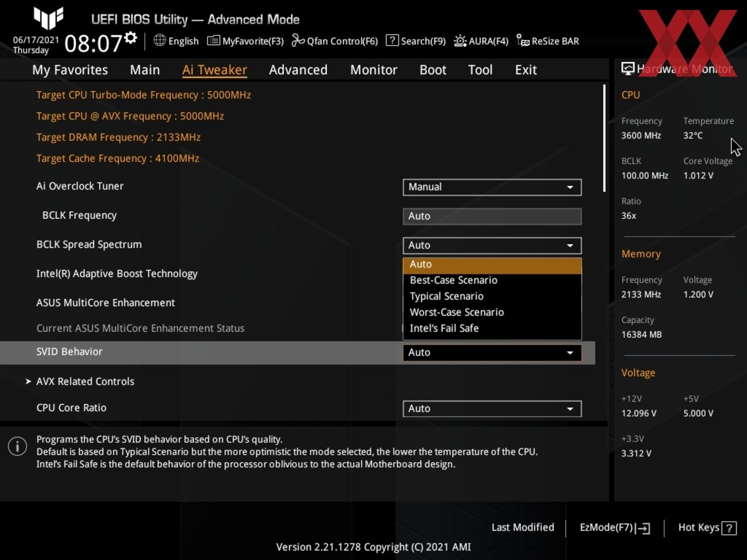747x560 pixels.
Task: Click Target DRAM Frequency : 2133MHz
Action: pos(118,137)
